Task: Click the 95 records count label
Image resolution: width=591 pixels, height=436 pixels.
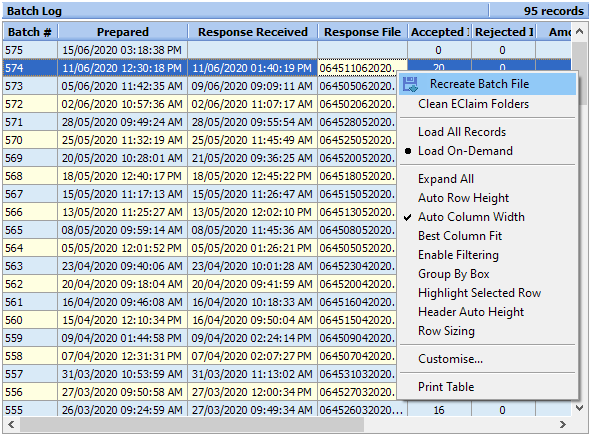Action: pyautogui.click(x=554, y=11)
